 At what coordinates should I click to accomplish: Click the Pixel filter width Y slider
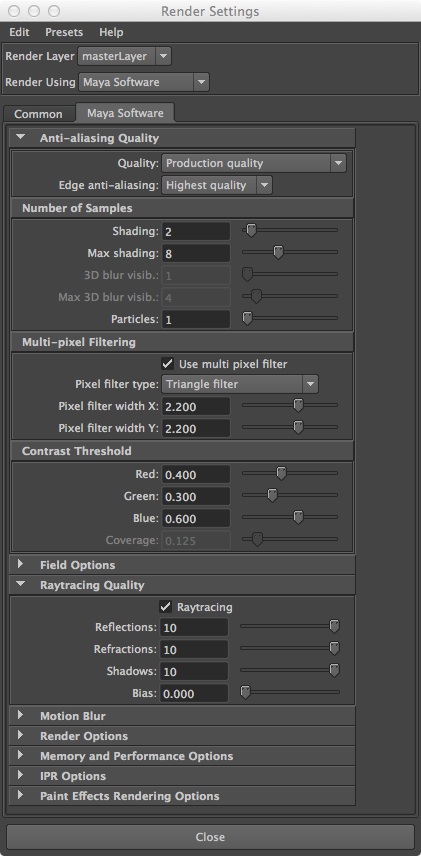(x=298, y=428)
